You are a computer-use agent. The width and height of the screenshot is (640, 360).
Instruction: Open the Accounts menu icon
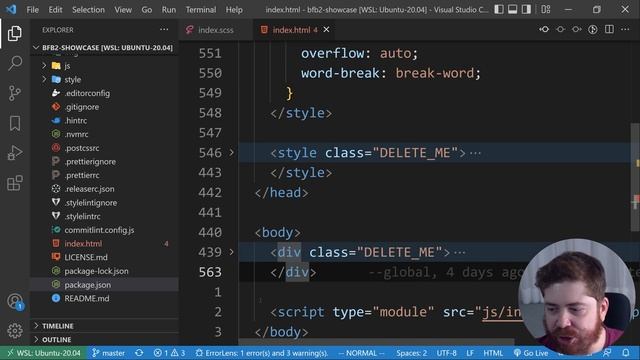(x=15, y=302)
